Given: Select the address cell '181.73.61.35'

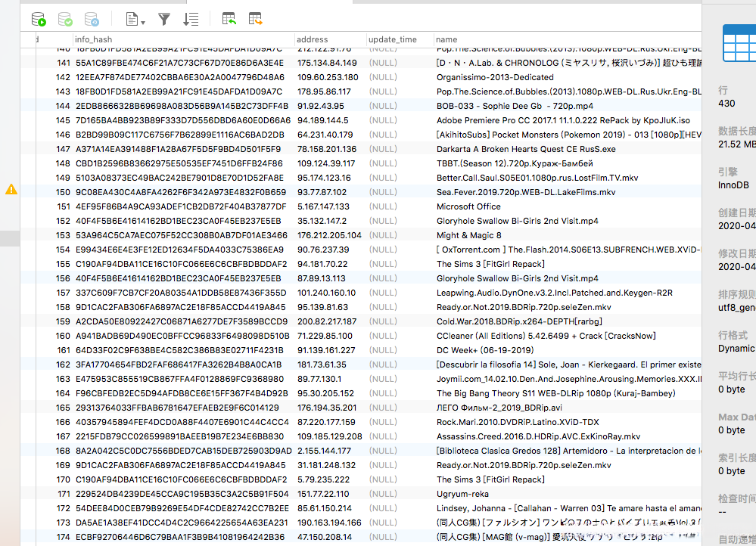Looking at the screenshot, I should 322,365.
